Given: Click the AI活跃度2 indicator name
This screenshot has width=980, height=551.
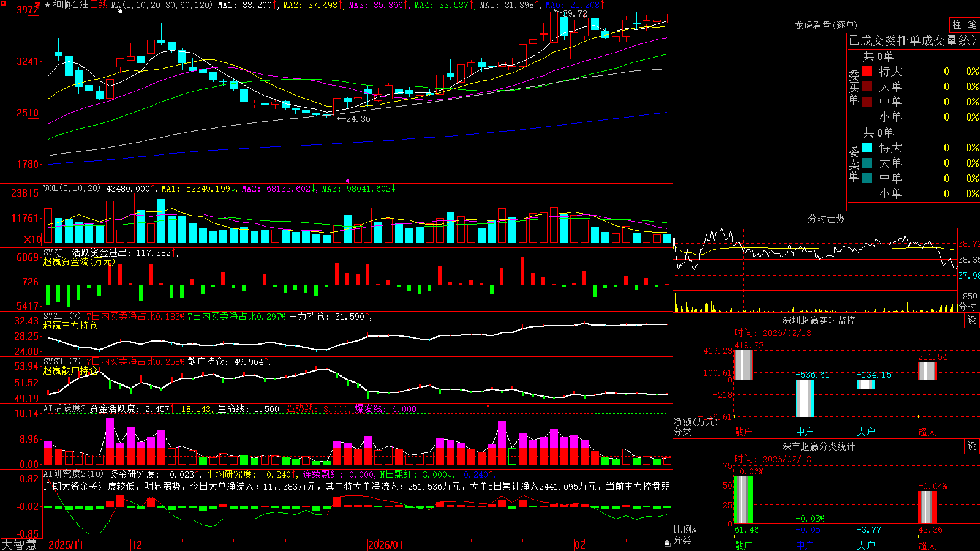Looking at the screenshot, I should 65,408.
